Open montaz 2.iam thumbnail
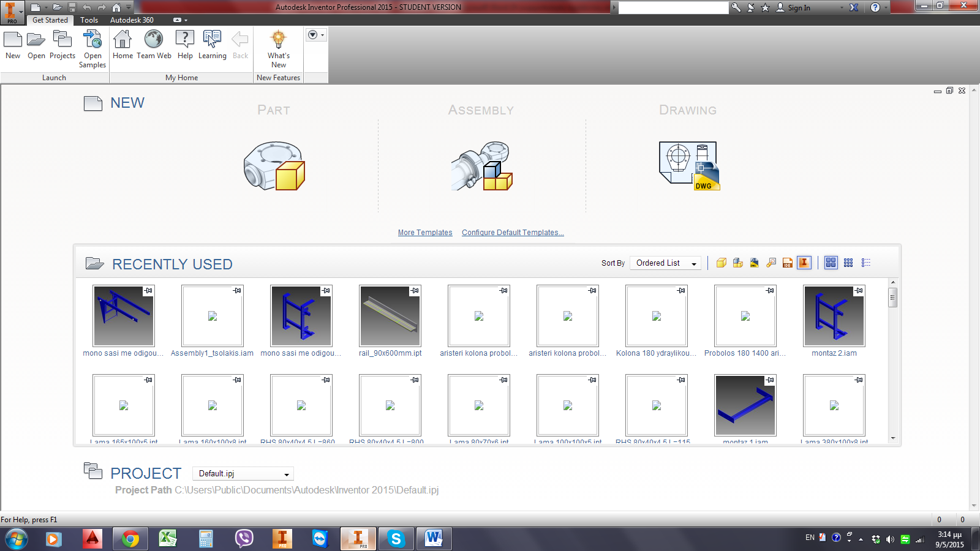This screenshot has height=551, width=980. (x=834, y=316)
